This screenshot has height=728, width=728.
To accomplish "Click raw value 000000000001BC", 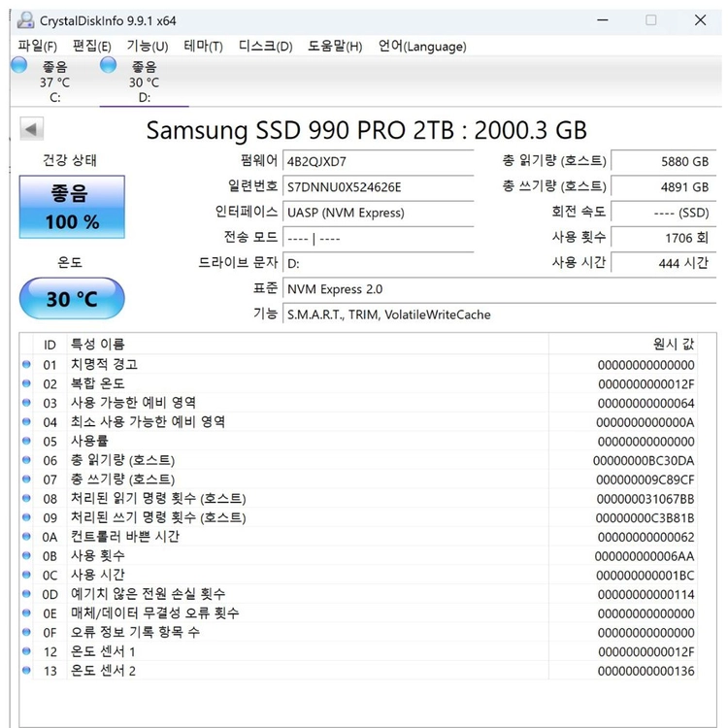I will (x=645, y=576).
